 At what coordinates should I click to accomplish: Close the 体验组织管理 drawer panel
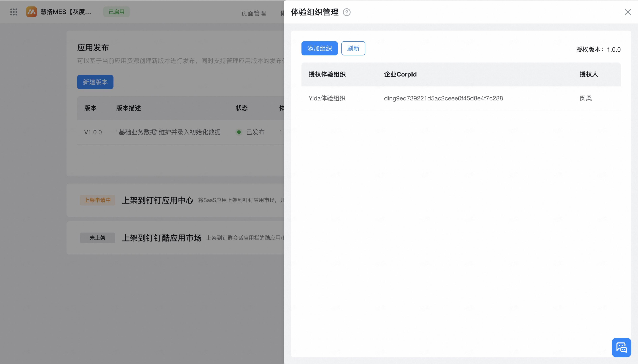point(628,12)
